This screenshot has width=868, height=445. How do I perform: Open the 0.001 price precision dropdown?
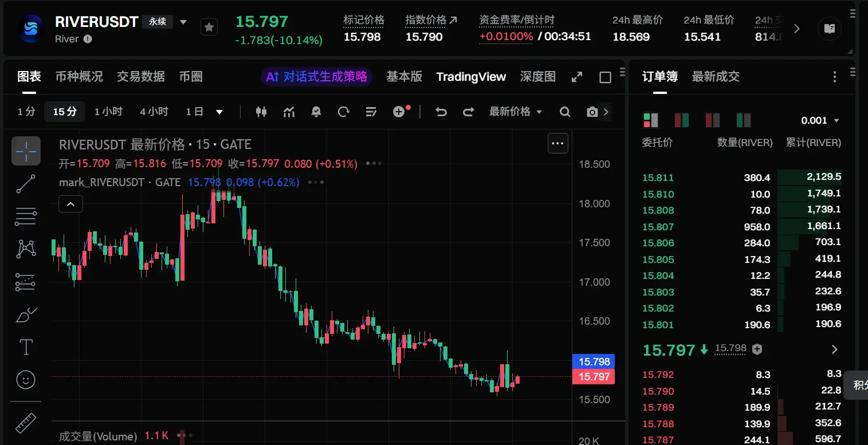[x=820, y=120]
